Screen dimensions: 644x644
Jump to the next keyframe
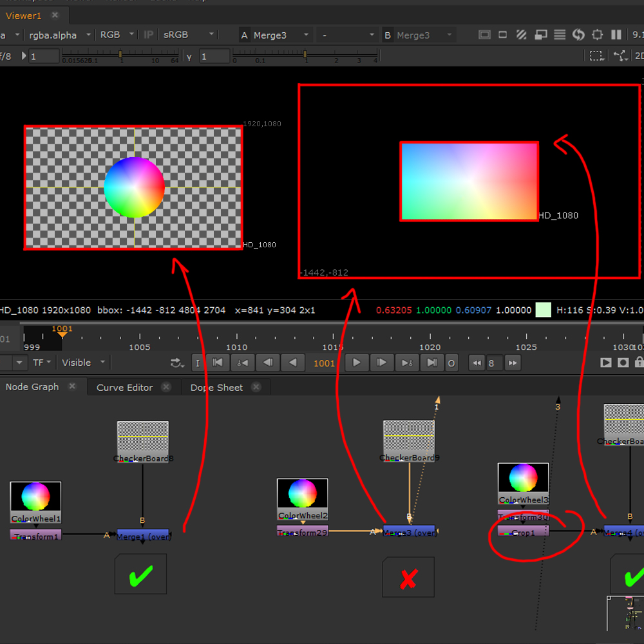click(x=407, y=363)
